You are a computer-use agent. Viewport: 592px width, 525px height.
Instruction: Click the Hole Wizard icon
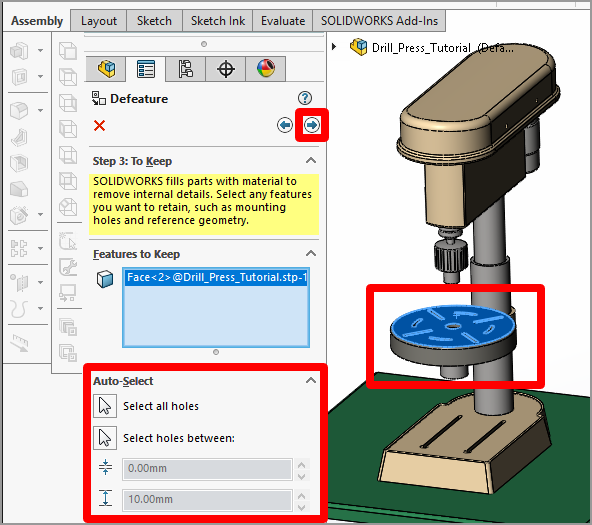click(x=19, y=215)
